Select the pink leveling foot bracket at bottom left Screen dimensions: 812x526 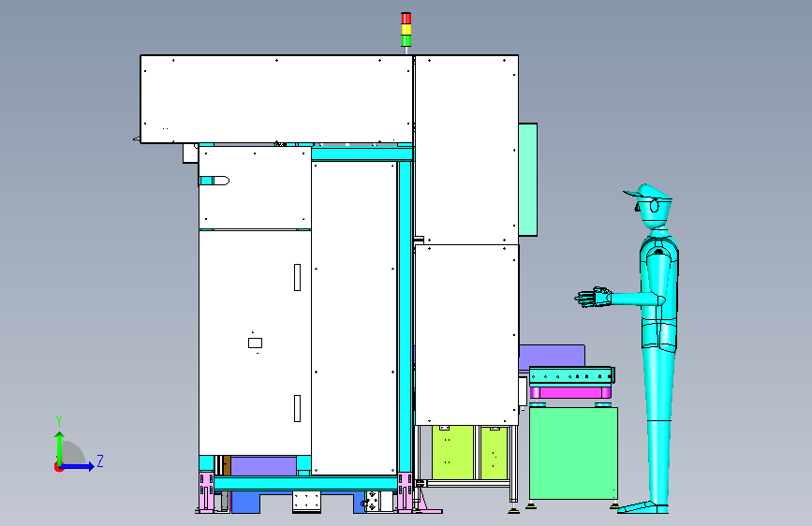click(206, 492)
